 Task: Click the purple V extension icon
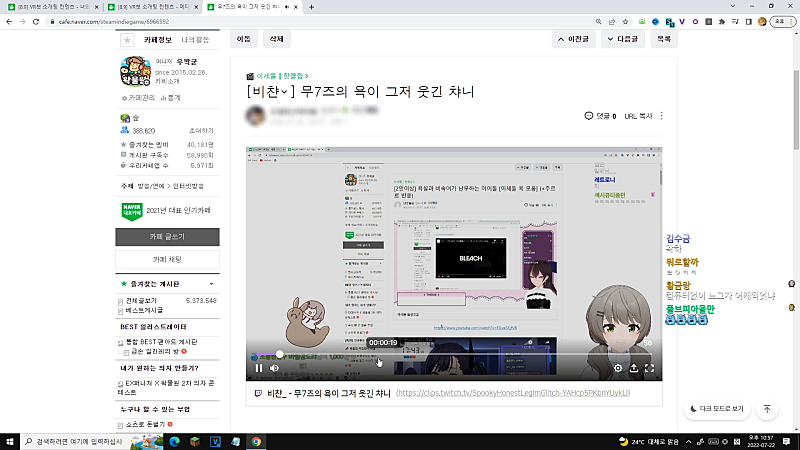682,21
